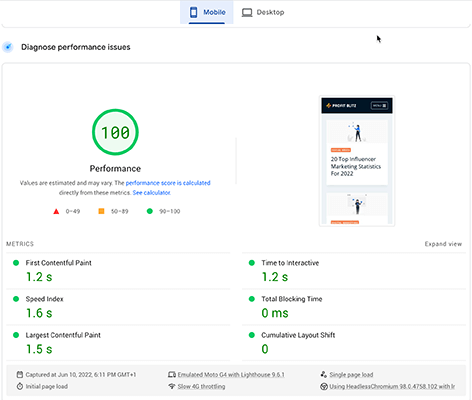The height and width of the screenshot is (400, 472).
Task: Click the performance score 100 gauge
Action: click(x=115, y=132)
